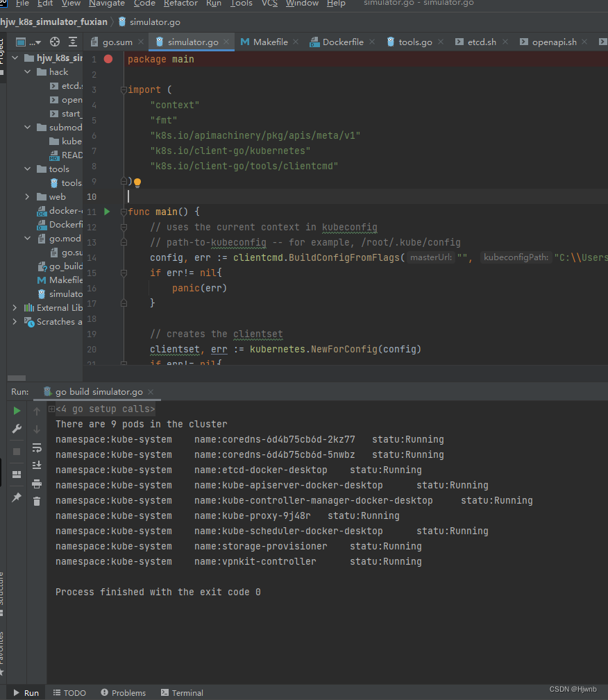The image size is (608, 700).
Task: Restore layout icon in Run panel
Action: point(17,474)
